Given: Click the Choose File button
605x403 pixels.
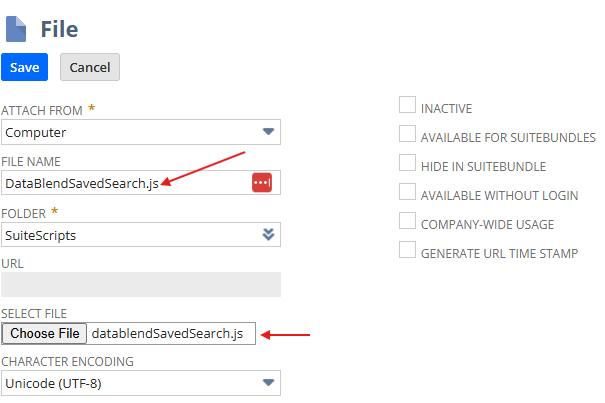Looking at the screenshot, I should coord(45,333).
